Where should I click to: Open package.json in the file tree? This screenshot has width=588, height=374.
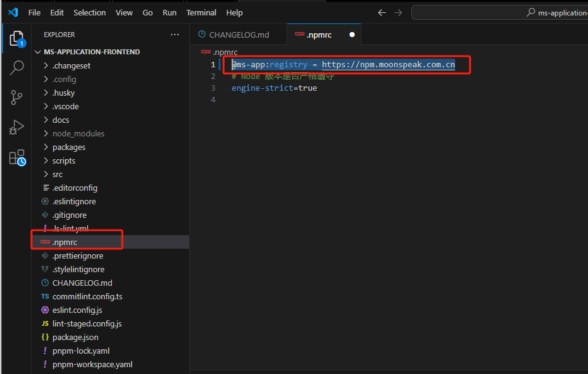point(75,337)
